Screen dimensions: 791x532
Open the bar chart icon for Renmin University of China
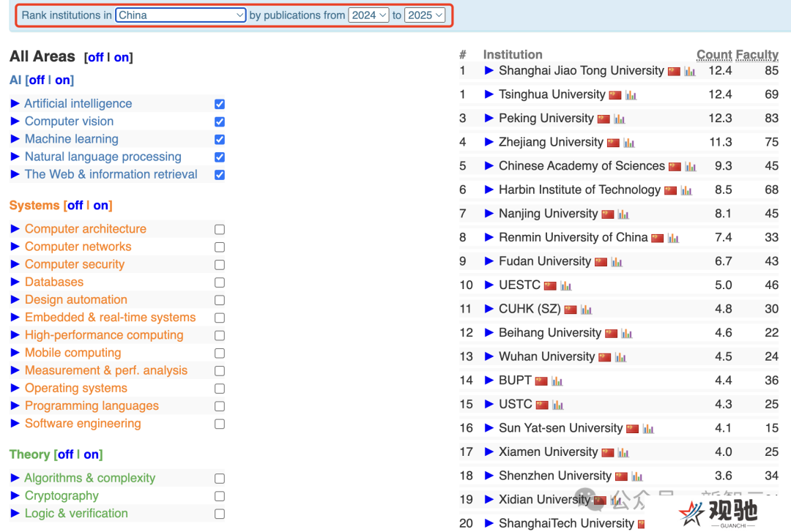(673, 238)
